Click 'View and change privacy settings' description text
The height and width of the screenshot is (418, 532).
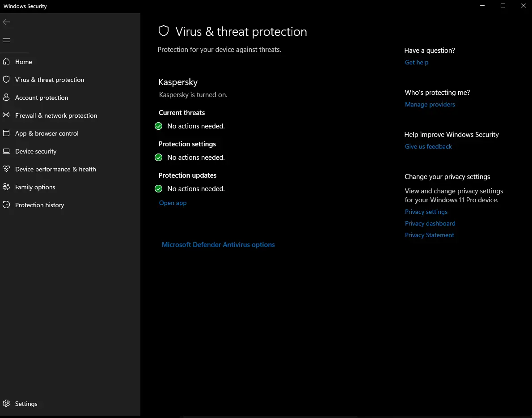point(454,195)
